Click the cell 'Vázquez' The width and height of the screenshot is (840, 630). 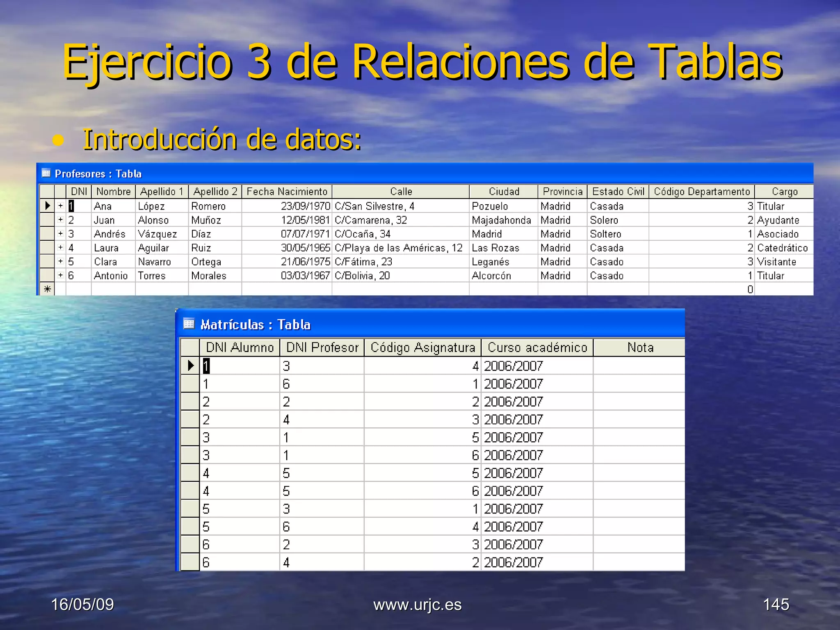162,234
